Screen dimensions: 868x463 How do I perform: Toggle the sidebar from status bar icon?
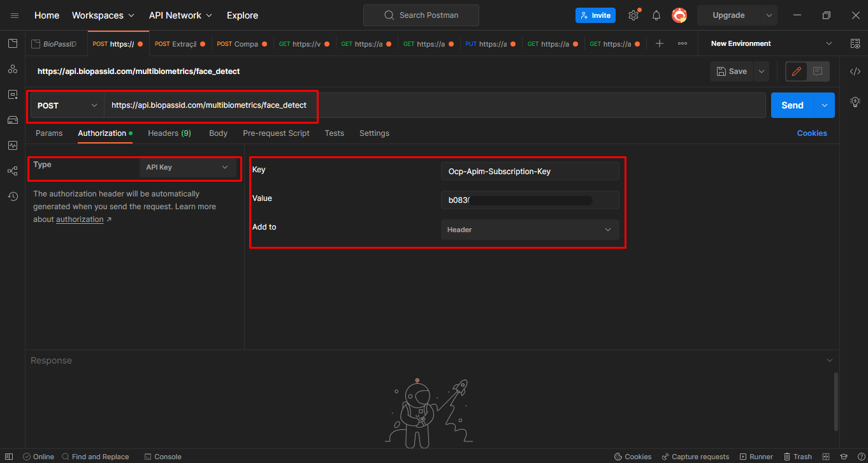9,457
